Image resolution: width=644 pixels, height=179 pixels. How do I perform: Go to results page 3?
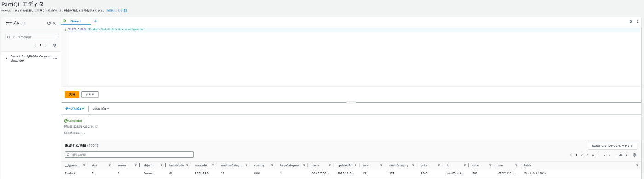[x=587, y=155]
